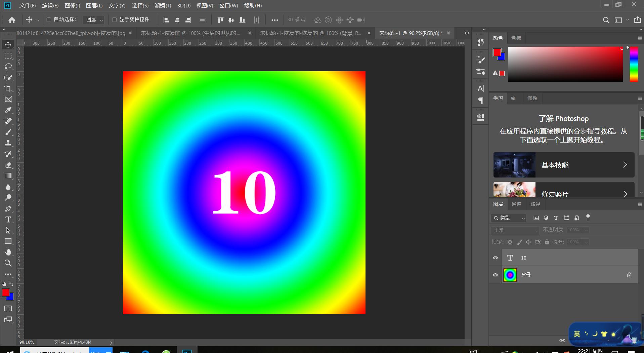Check the Show Transform Controls box
Image resolution: width=644 pixels, height=353 pixels.
(x=114, y=20)
